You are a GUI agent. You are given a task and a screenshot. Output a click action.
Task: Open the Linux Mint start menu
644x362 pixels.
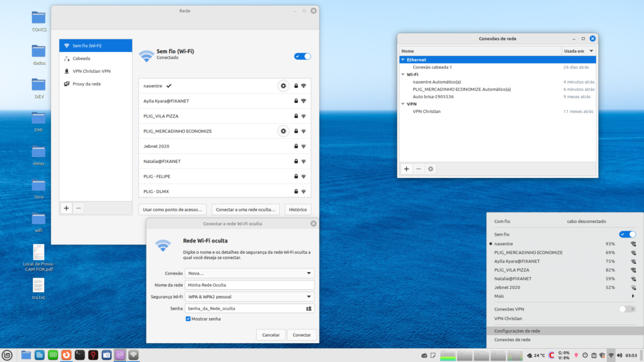point(8,355)
